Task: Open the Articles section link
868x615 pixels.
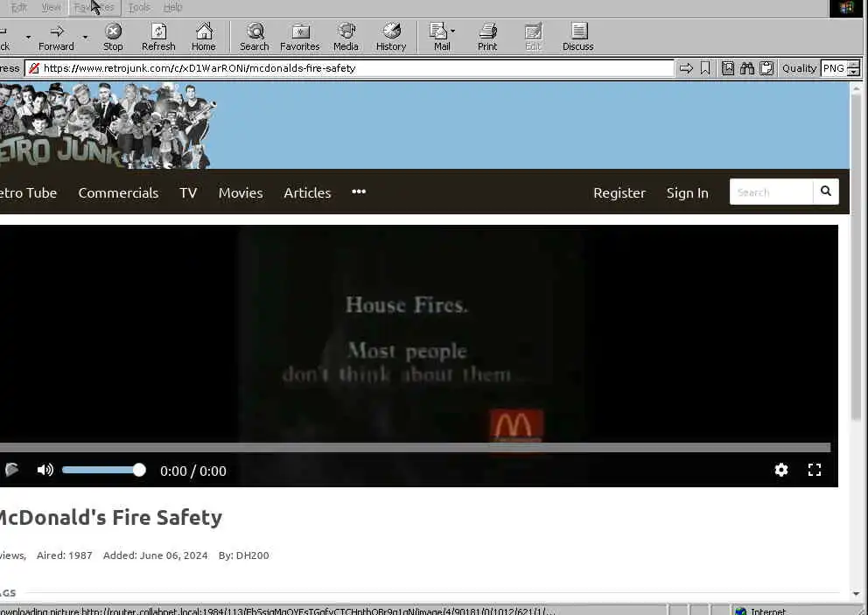Action: point(307,192)
